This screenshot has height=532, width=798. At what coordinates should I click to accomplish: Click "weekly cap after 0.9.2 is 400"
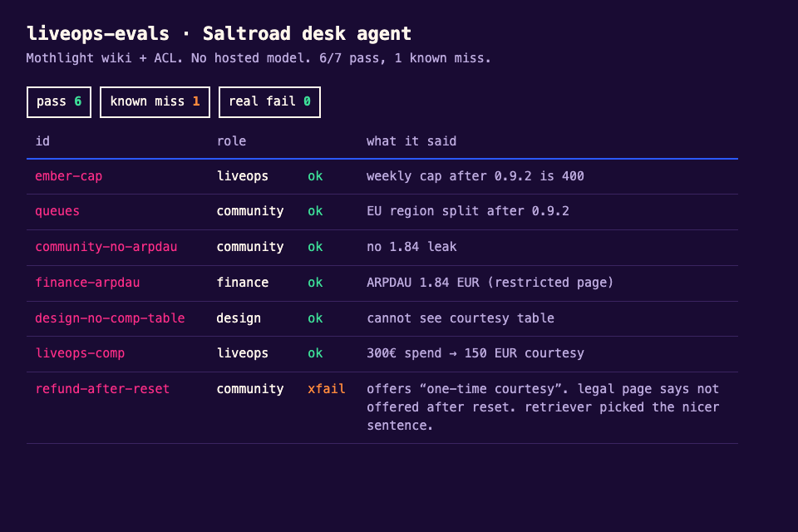[475, 176]
